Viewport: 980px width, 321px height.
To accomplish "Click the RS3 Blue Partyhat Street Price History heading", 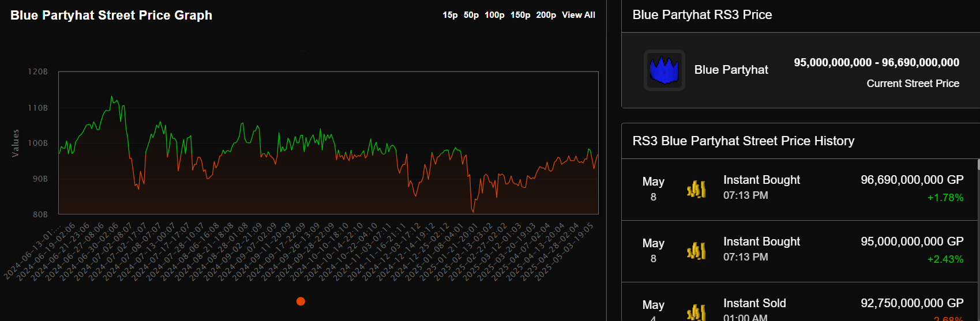I will point(743,141).
